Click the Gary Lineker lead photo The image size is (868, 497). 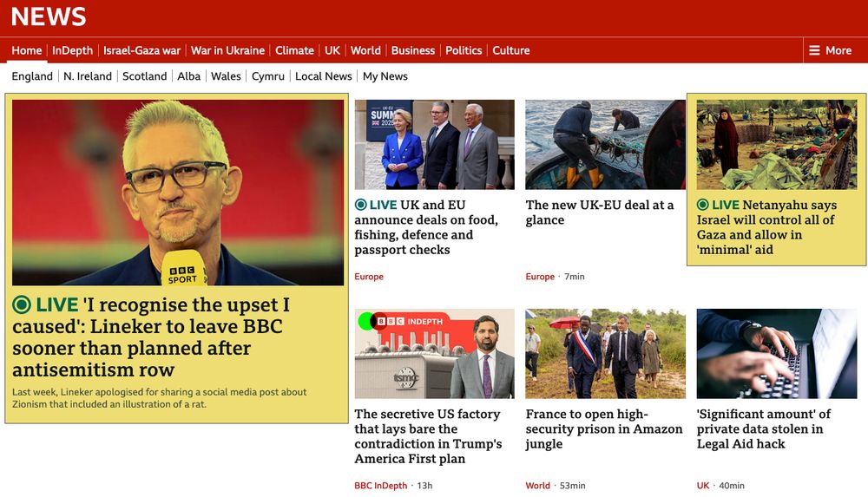pyautogui.click(x=178, y=193)
